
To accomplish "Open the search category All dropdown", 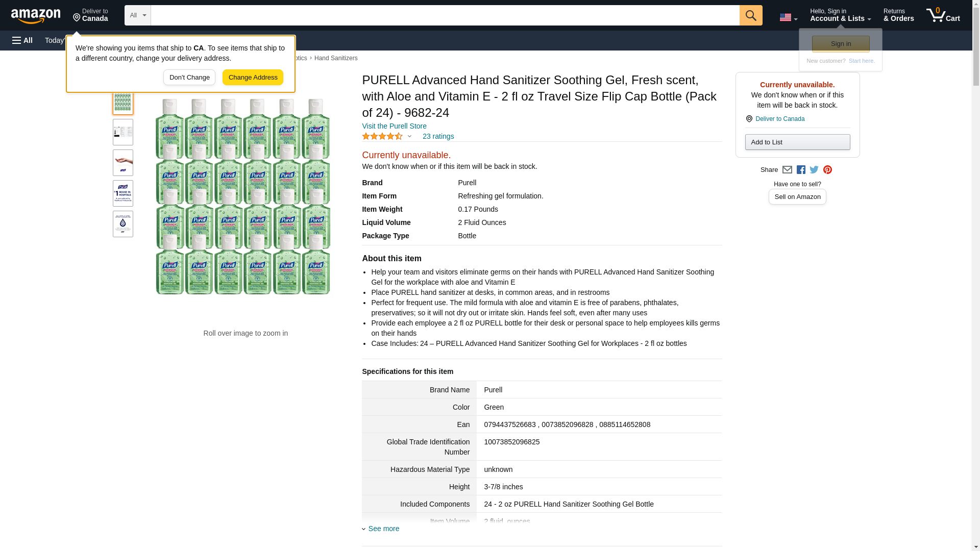I will point(137,15).
